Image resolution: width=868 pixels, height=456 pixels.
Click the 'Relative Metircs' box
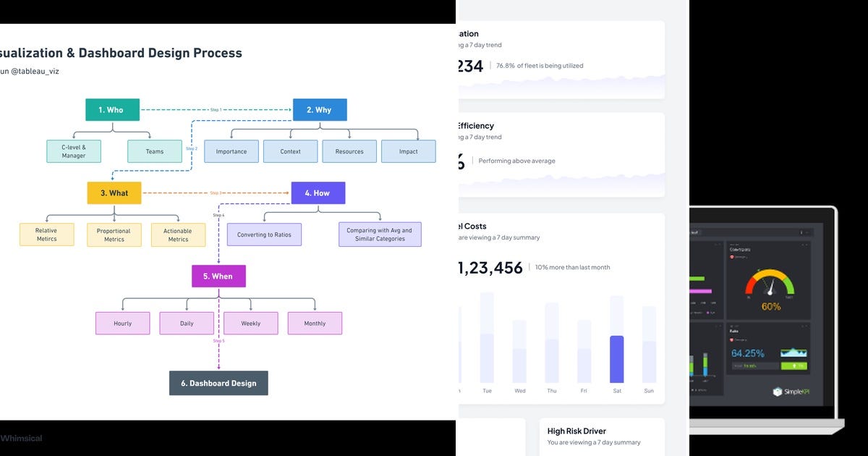pyautogui.click(x=46, y=235)
